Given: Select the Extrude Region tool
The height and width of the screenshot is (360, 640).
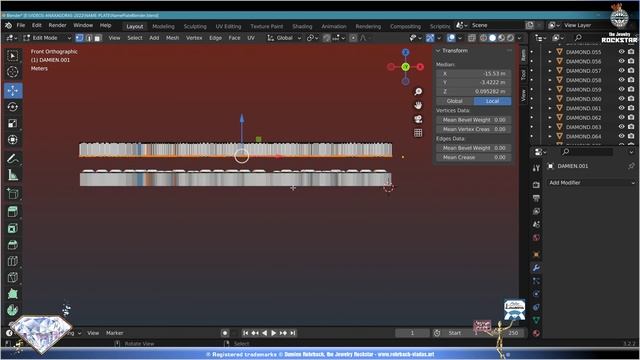Looking at the screenshot, I should tap(13, 211).
